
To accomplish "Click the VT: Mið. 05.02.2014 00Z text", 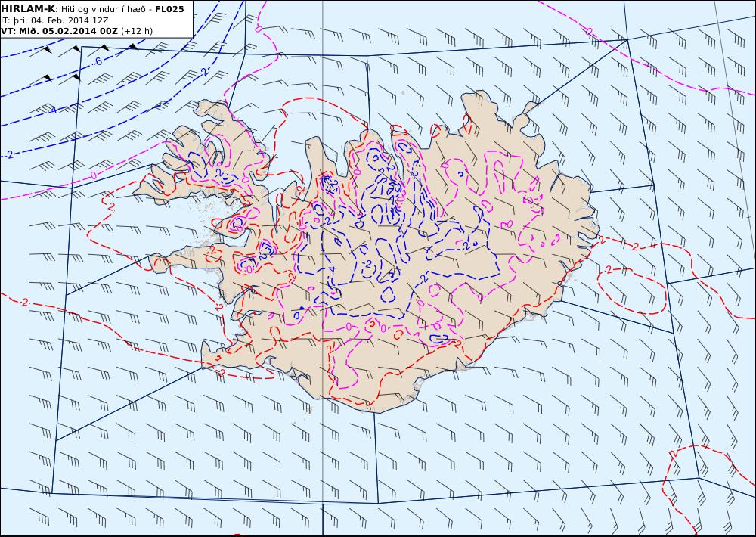I will coord(59,31).
